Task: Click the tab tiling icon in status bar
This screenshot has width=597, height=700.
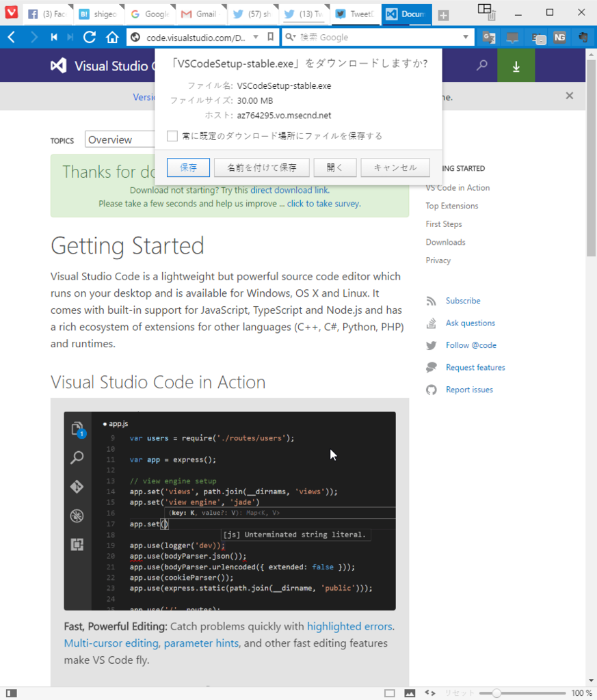Action: 390,693
